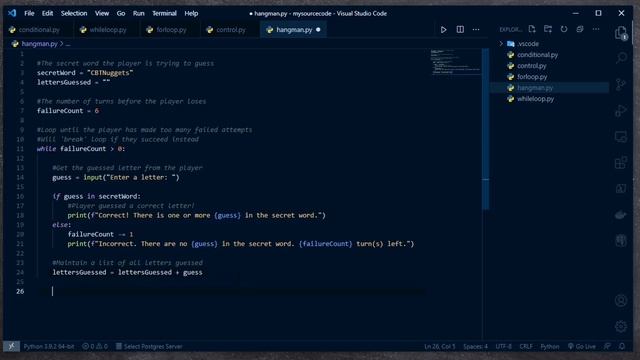640x360 pixels.
Task: Click the unsaved dot on hangman.py tab
Action: (318, 29)
